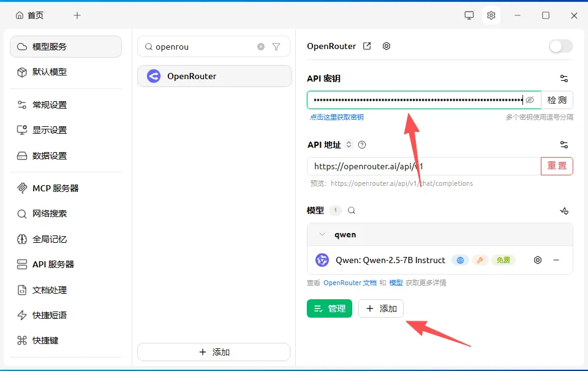
Task: Open 数据设置 settings section
Action: click(66, 156)
